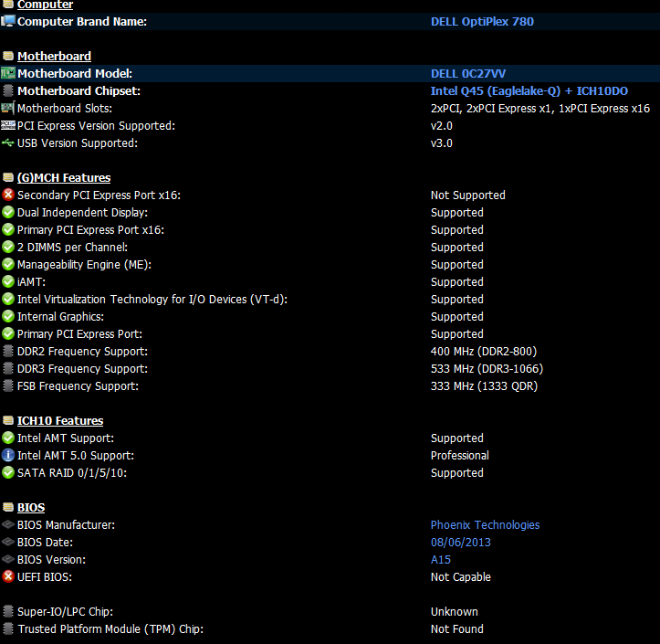The height and width of the screenshot is (644, 660).
Task: Select the Computer Brand Name label
Action: click(82, 22)
